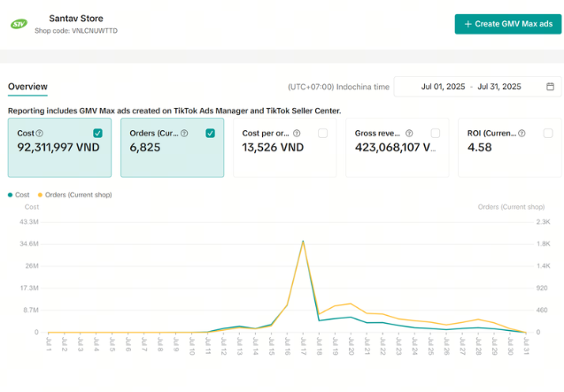Enable the Gross revenue checkbox
The width and height of the screenshot is (564, 392).
[x=436, y=133]
